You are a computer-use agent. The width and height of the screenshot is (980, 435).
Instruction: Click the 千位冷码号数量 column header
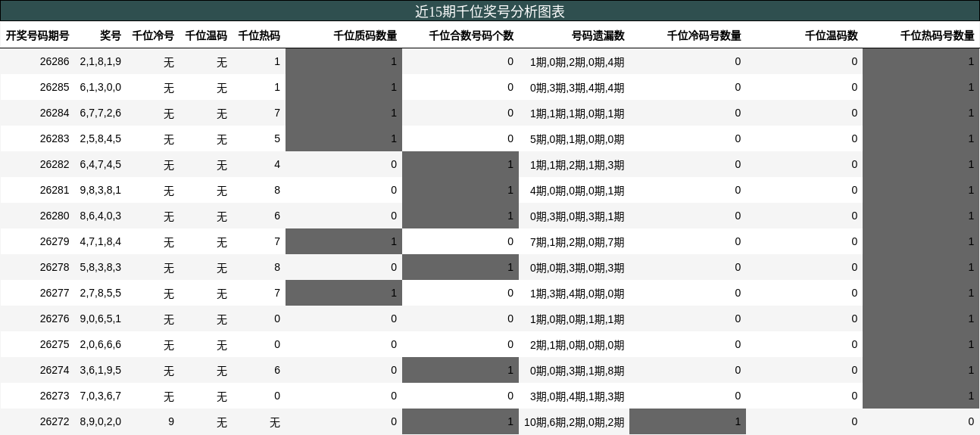pos(704,36)
